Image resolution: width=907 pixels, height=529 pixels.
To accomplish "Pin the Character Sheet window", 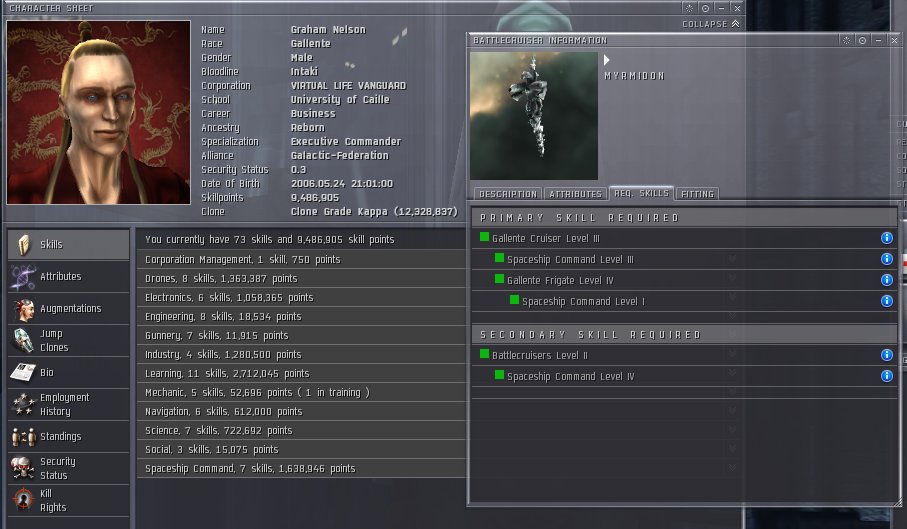I will (x=689, y=8).
